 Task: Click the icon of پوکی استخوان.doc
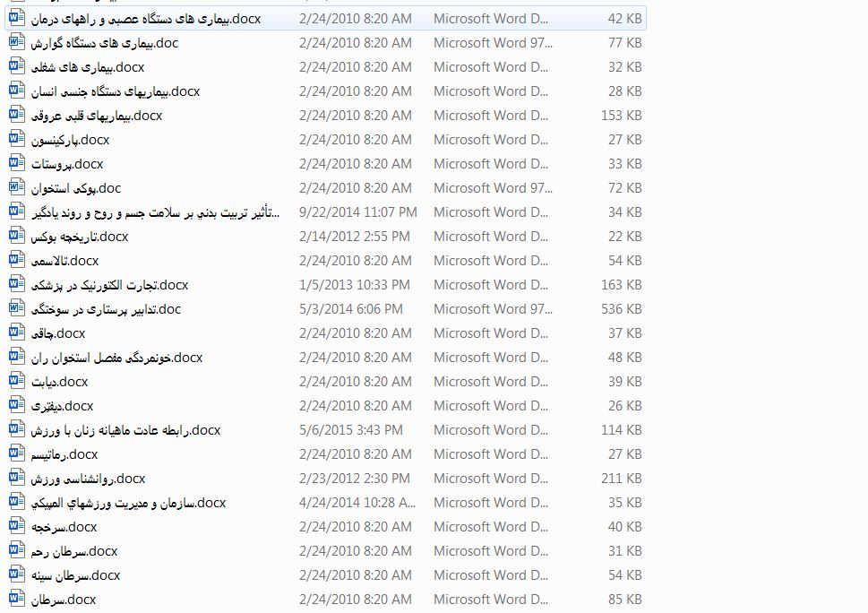coord(16,187)
